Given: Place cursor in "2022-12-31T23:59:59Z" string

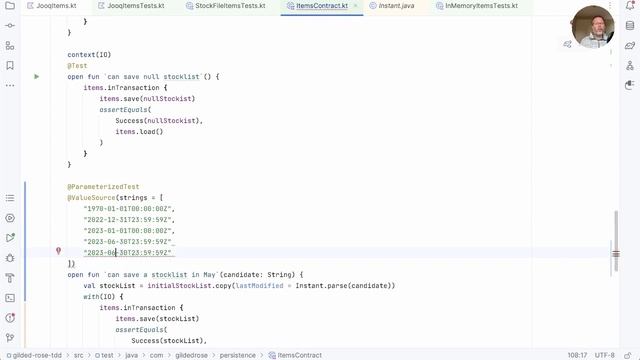Looking at the screenshot, I should click(x=128, y=220).
